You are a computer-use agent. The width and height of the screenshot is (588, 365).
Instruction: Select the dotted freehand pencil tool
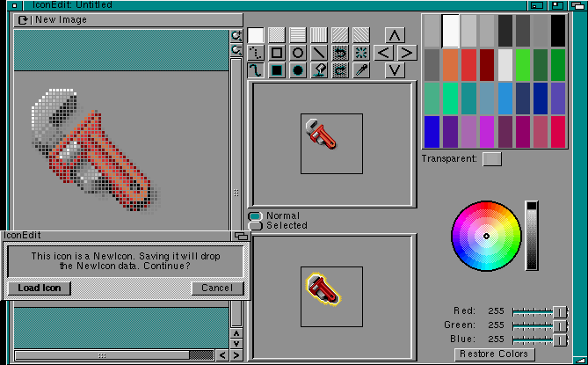256,53
